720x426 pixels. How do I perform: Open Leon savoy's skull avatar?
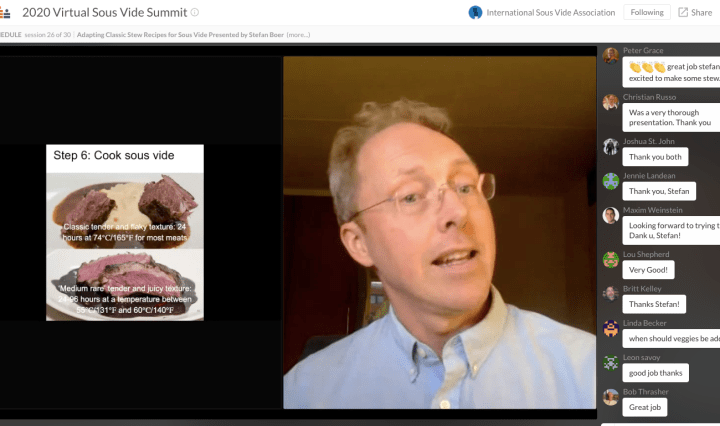tap(610, 362)
